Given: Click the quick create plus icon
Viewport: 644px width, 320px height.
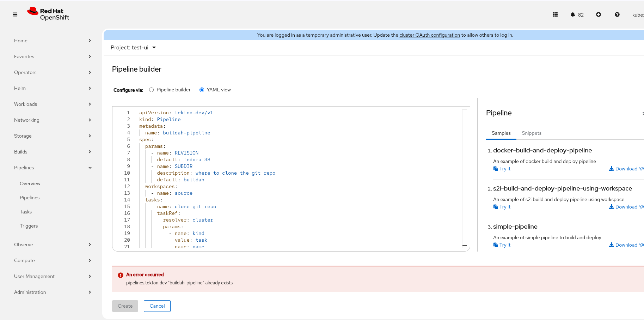Looking at the screenshot, I should click(x=598, y=14).
